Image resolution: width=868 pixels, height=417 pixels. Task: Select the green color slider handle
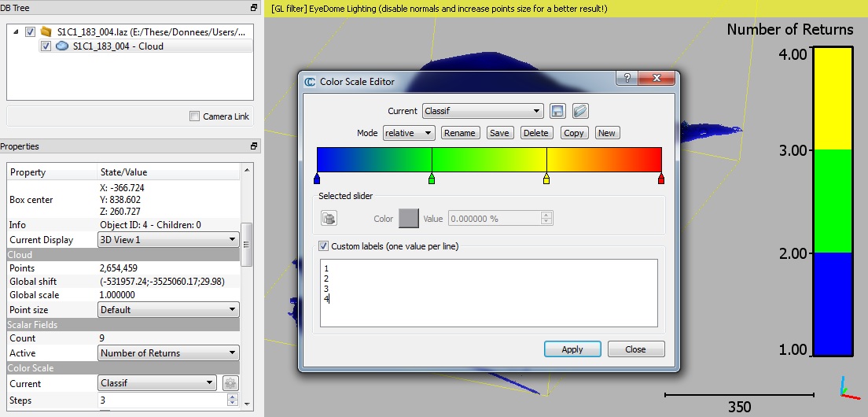coord(432,179)
